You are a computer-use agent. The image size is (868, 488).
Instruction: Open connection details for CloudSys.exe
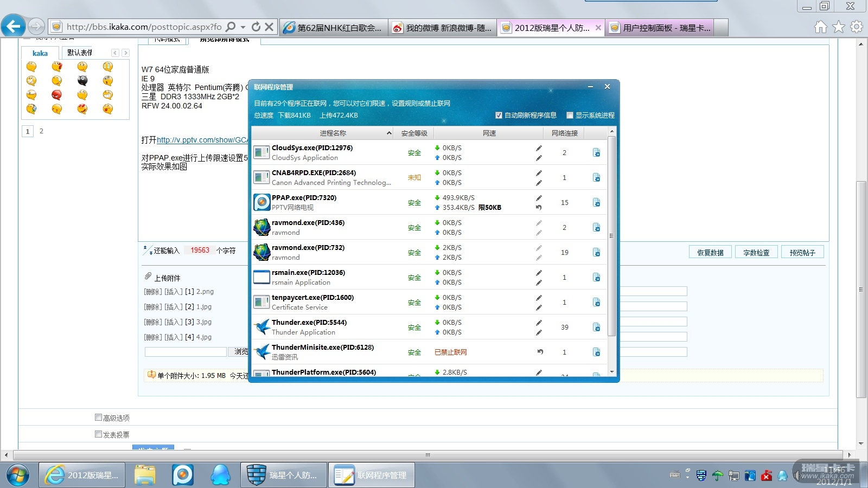click(x=596, y=153)
